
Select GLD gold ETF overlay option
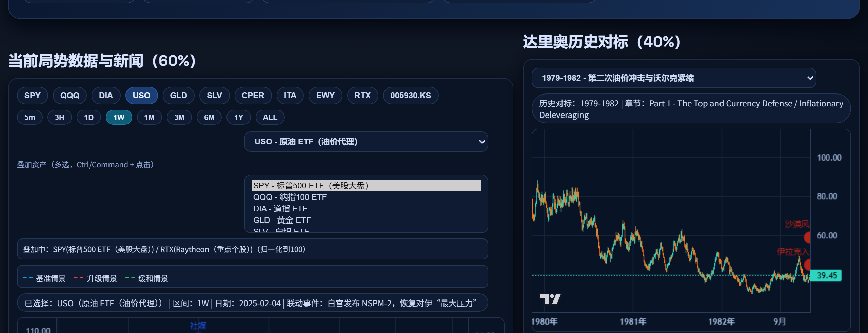pyautogui.click(x=282, y=220)
